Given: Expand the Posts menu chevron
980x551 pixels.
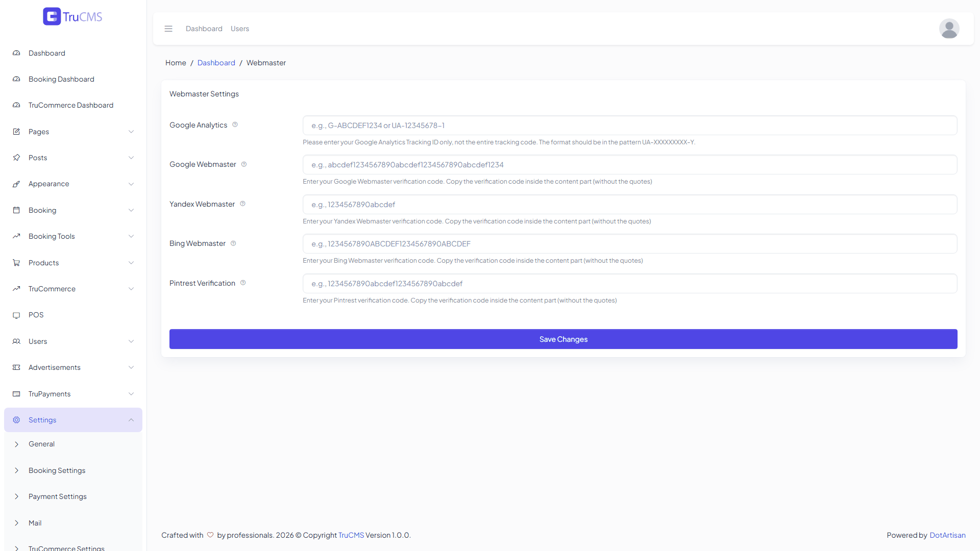Looking at the screenshot, I should 131,158.
